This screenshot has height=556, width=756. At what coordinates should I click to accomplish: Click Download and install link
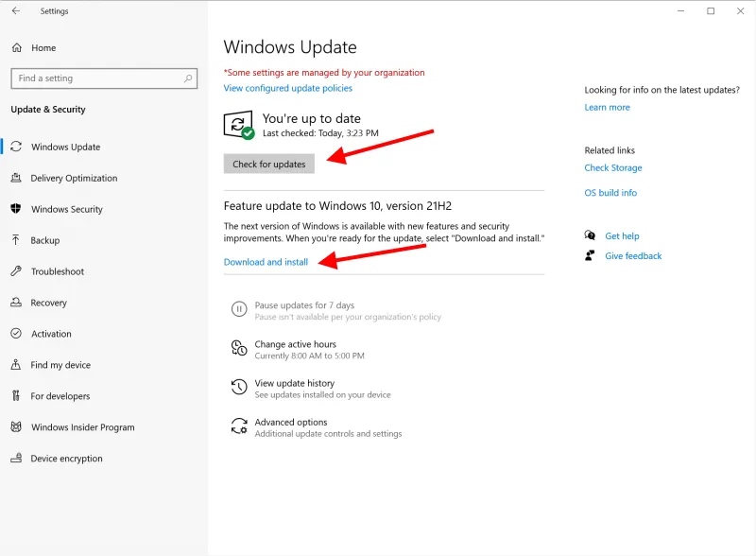pos(266,262)
